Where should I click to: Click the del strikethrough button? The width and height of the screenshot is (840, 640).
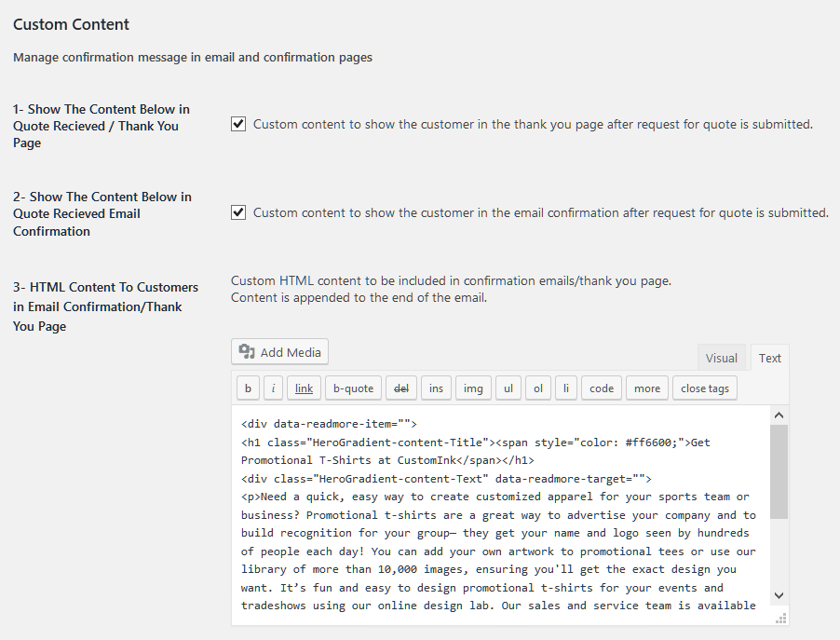pos(401,388)
